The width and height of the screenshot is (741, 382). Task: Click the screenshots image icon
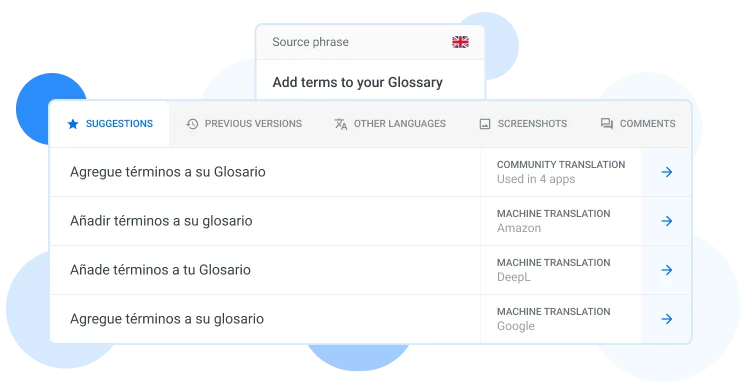click(x=485, y=124)
